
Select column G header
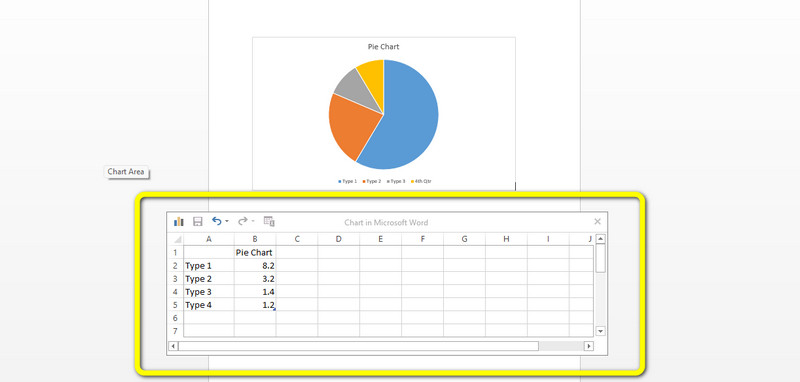click(x=464, y=239)
